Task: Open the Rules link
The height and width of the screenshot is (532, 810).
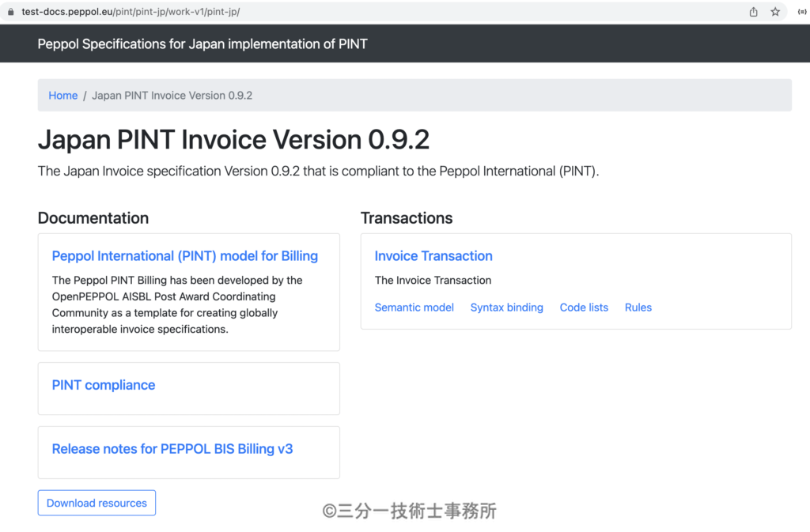Action: [x=638, y=308]
